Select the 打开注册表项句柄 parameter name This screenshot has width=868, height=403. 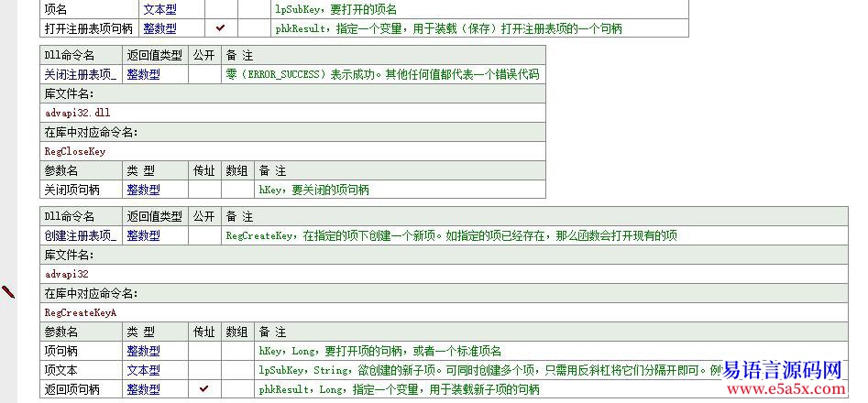(89, 27)
